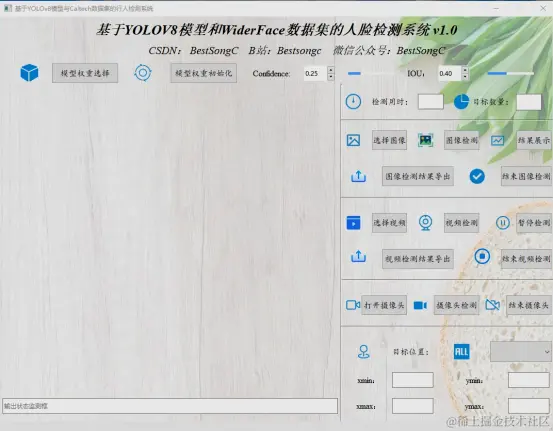Click the ymin value field
This screenshot has height=432, width=554.
(x=529, y=380)
